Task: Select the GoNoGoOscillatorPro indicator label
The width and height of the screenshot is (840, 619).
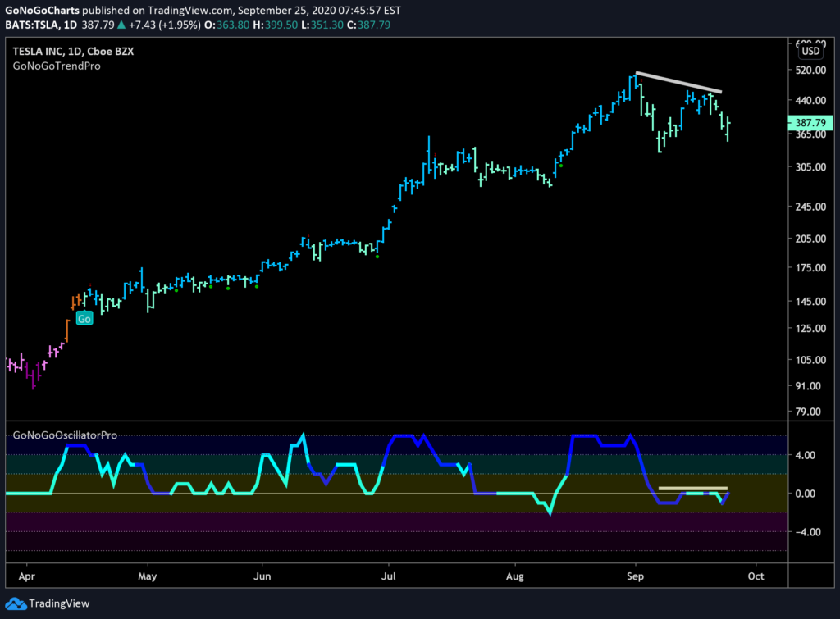Action: 65,435
